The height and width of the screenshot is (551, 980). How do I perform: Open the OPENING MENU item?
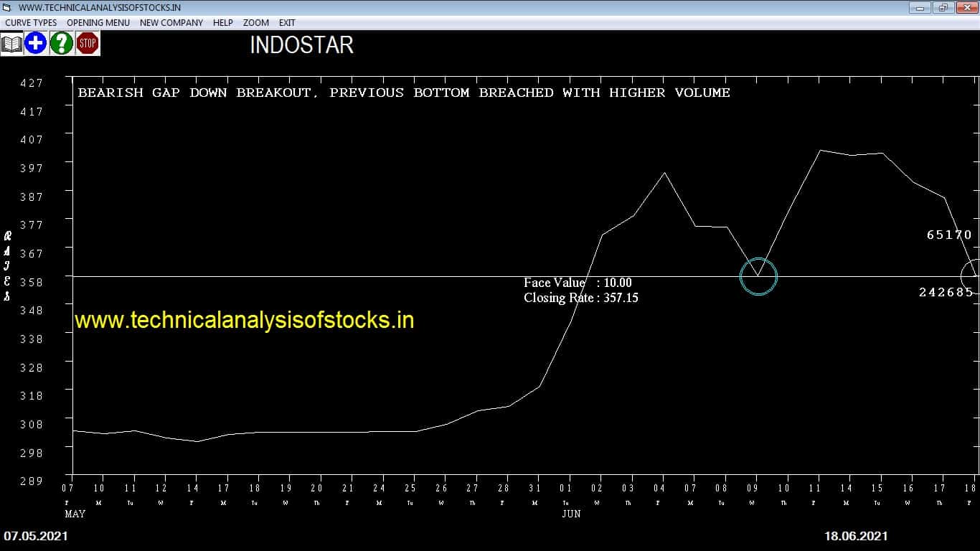tap(98, 22)
